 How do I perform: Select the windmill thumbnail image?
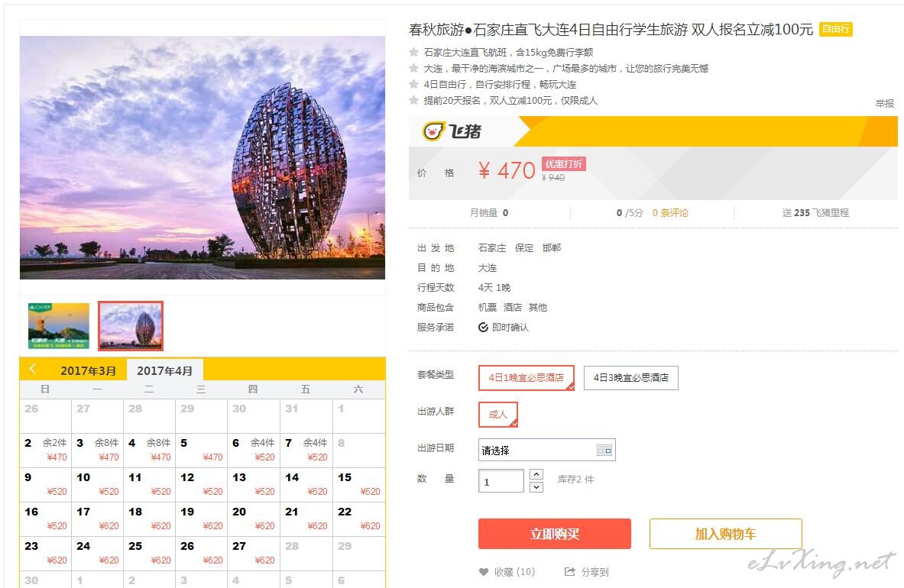pyautogui.click(x=59, y=326)
